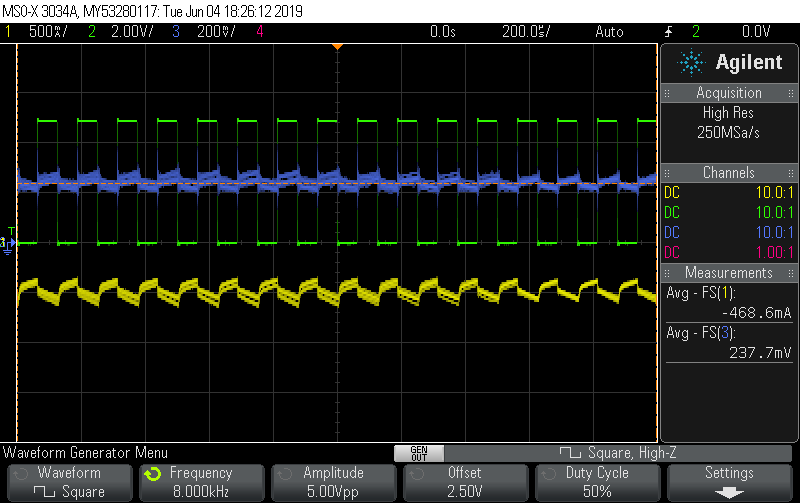Expand the Settings softkey submenu

729,482
